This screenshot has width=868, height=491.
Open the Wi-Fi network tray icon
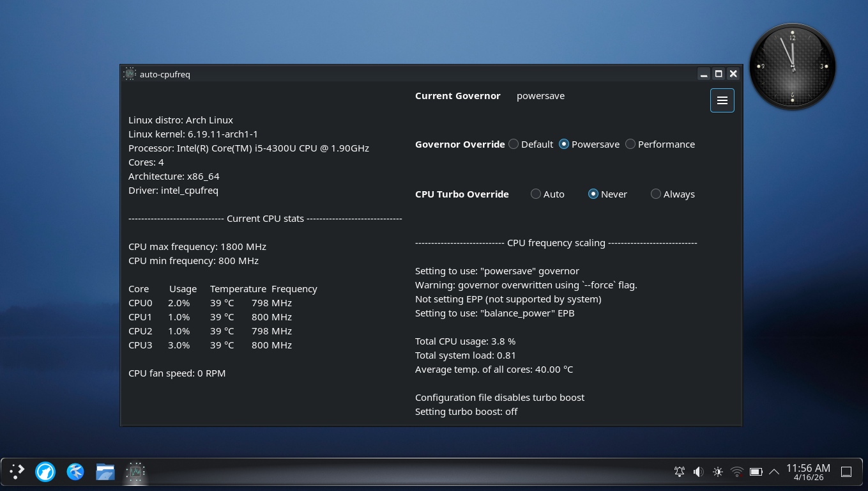point(737,472)
